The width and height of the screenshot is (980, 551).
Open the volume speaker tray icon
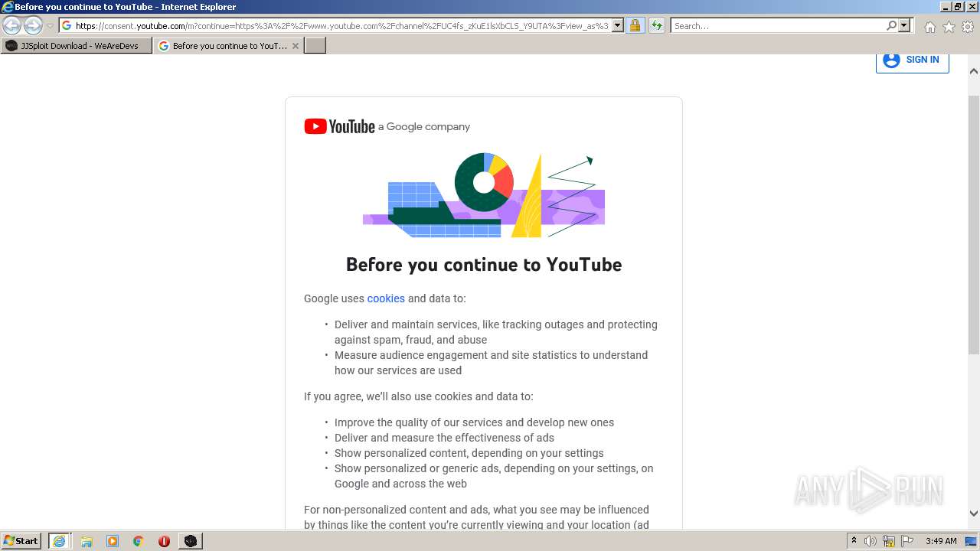[x=871, y=541]
